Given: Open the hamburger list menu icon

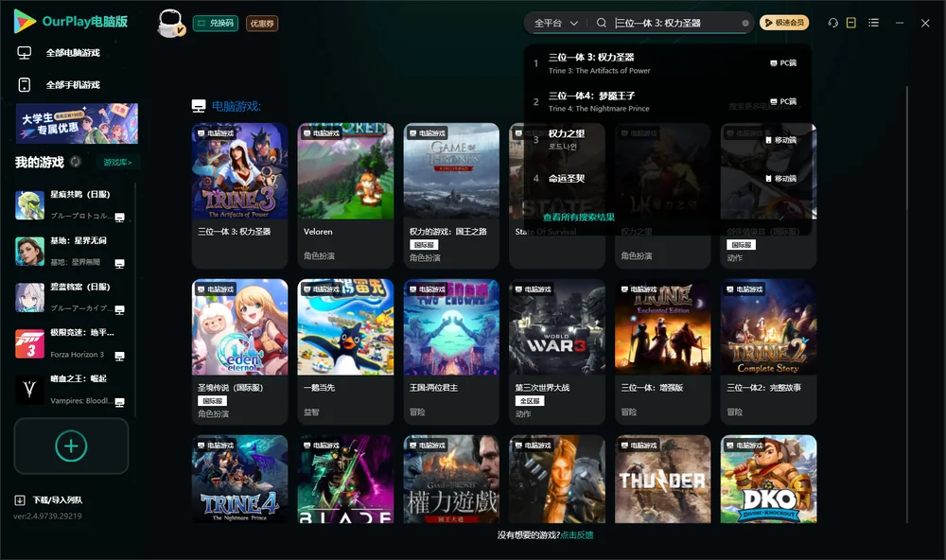Looking at the screenshot, I should (x=873, y=23).
